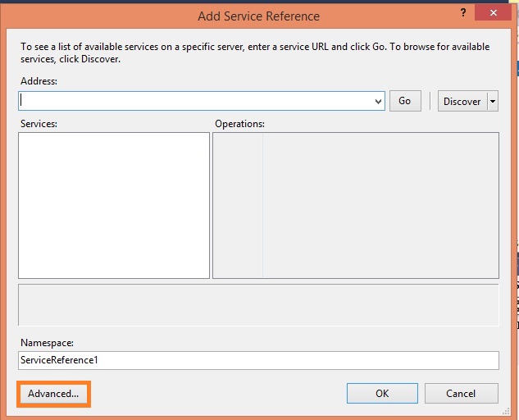Select the status description box below lists
This screenshot has height=420, width=519.
pos(258,305)
